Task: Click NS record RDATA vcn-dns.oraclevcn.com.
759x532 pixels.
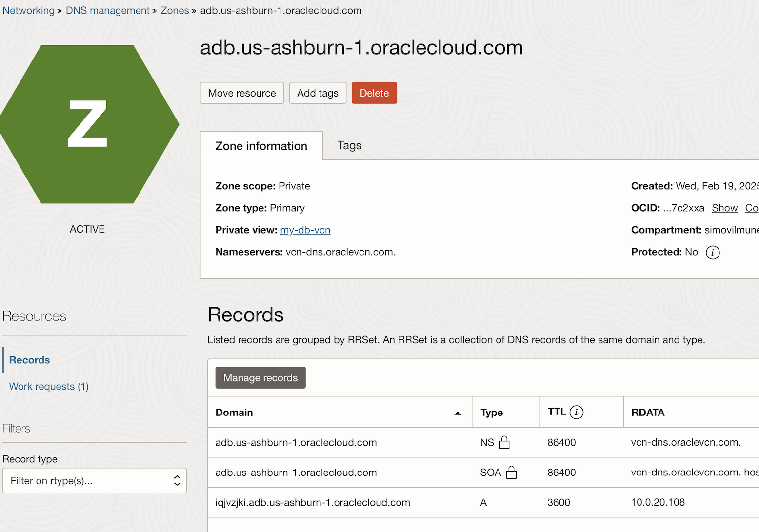Action: 686,442
